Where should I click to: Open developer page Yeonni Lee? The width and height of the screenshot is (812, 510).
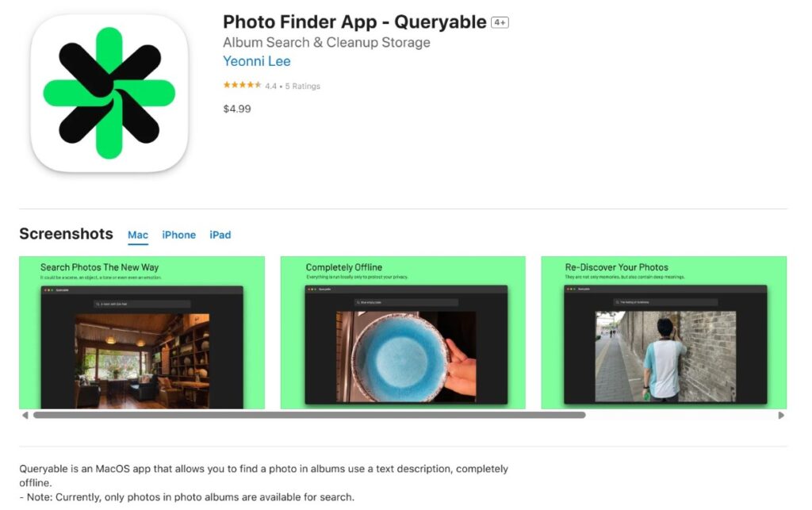pyautogui.click(x=256, y=61)
